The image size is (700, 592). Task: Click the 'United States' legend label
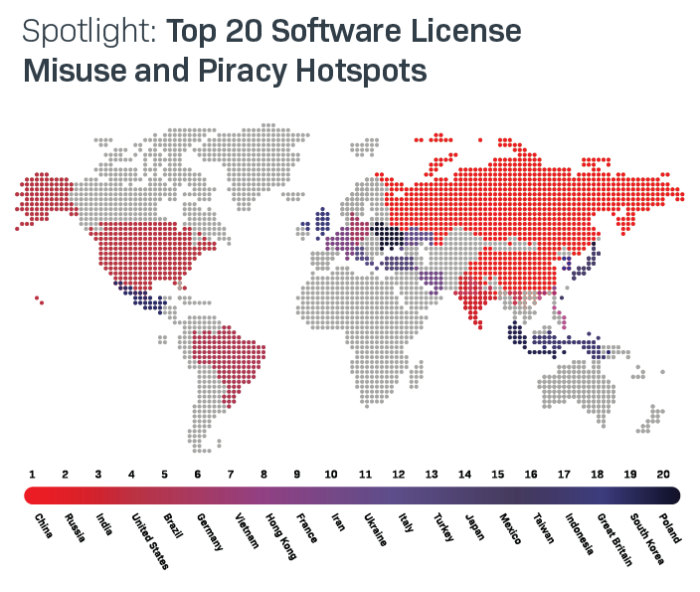[x=150, y=541]
